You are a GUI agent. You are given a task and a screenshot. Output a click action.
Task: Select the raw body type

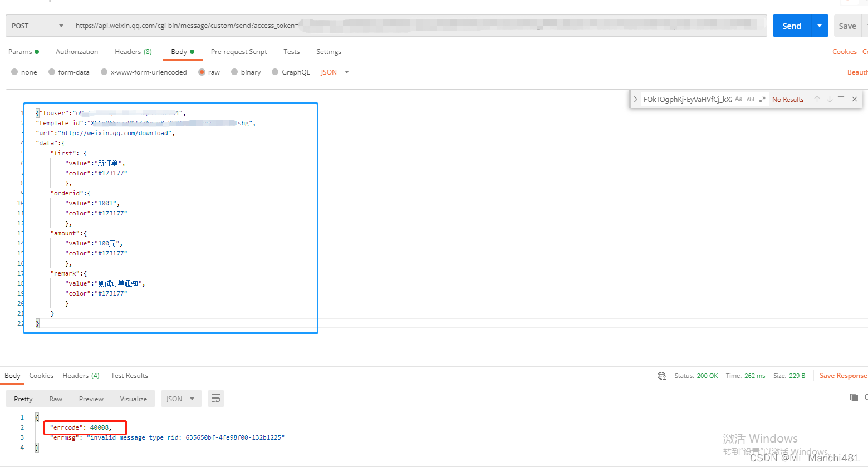click(209, 72)
